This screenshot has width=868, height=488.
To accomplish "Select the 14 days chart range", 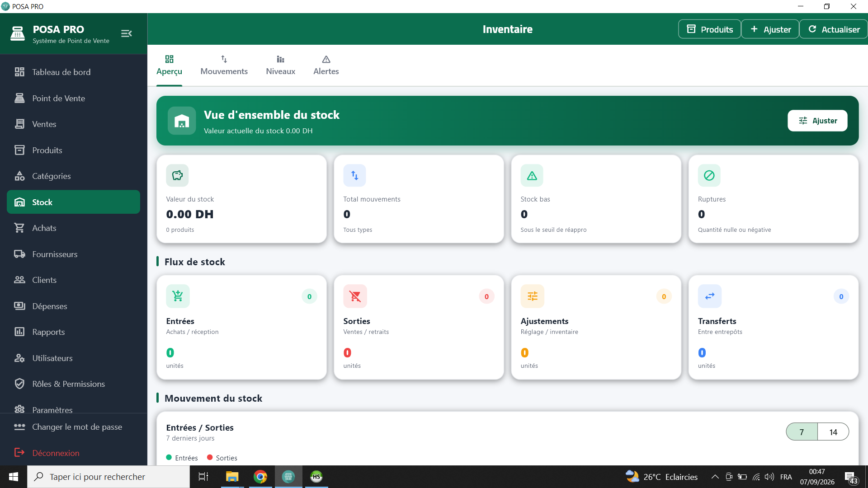I will [833, 432].
